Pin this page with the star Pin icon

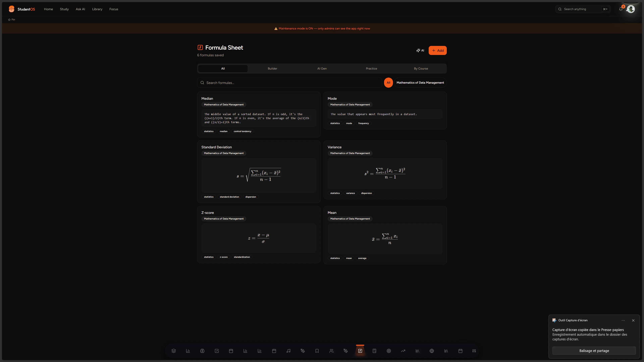pyautogui.click(x=12, y=19)
